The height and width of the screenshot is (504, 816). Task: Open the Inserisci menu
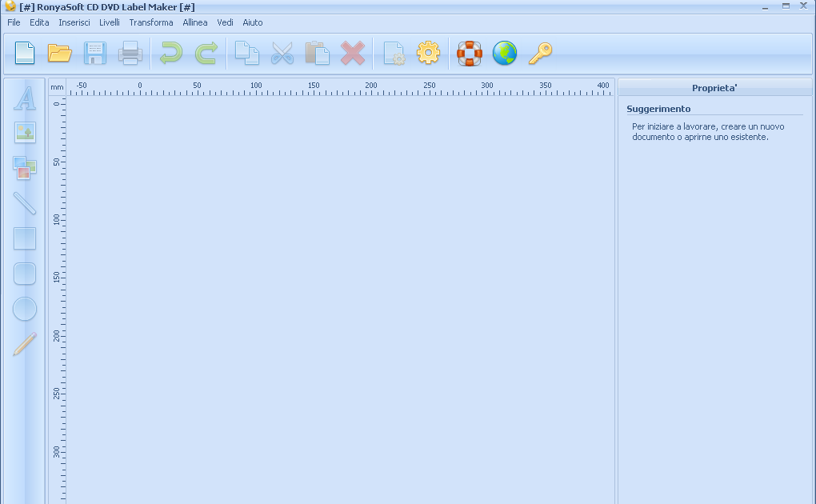tap(74, 22)
